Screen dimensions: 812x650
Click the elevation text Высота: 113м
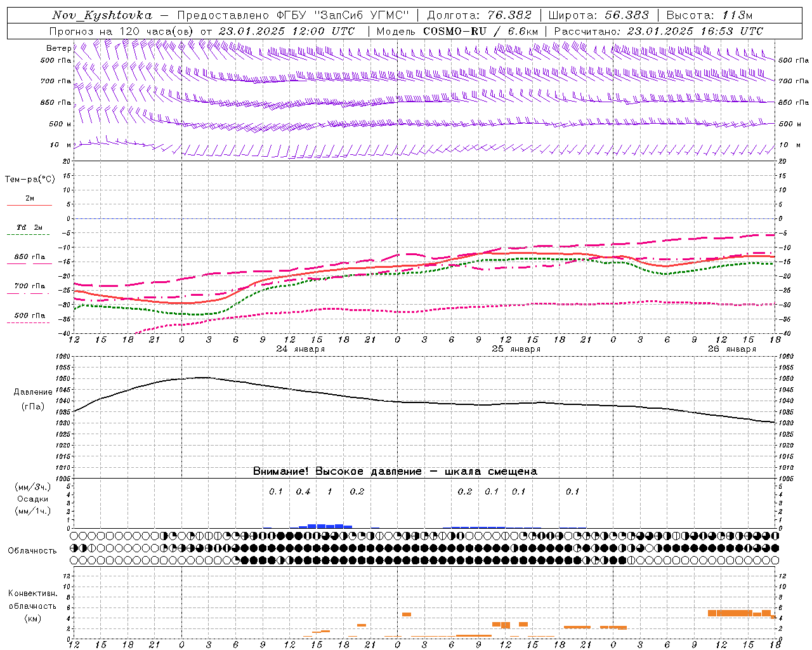[709, 15]
